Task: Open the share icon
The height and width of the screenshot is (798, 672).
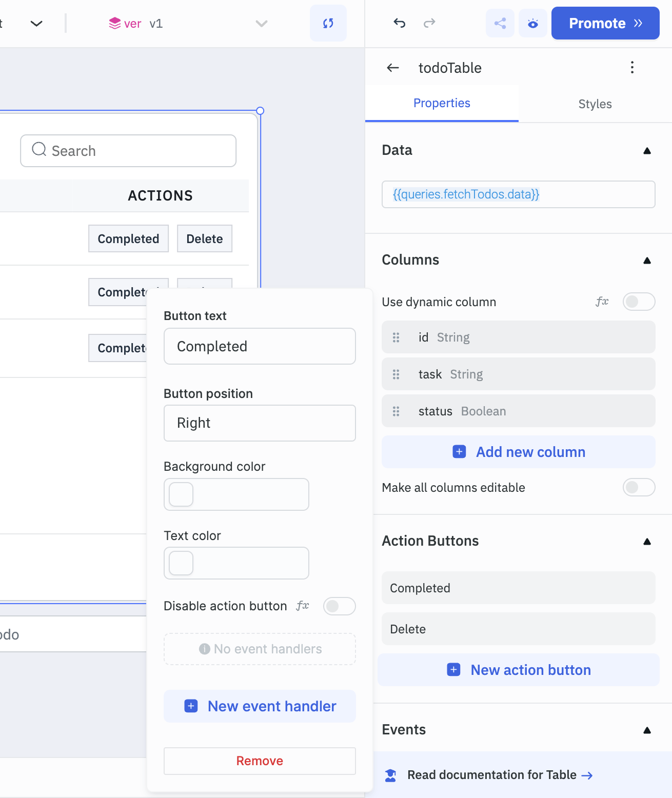Action: coord(500,23)
